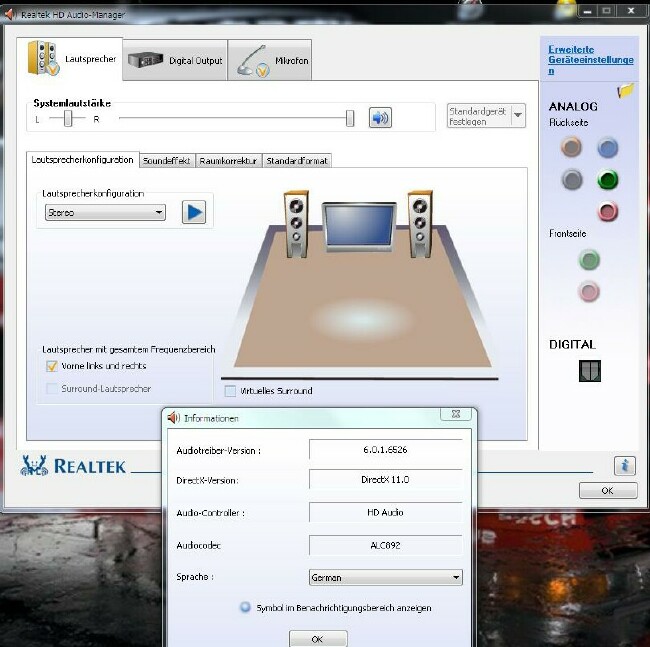Click the Informationen dialog speaker icon
Screen dimensions: 650x647
click(173, 418)
